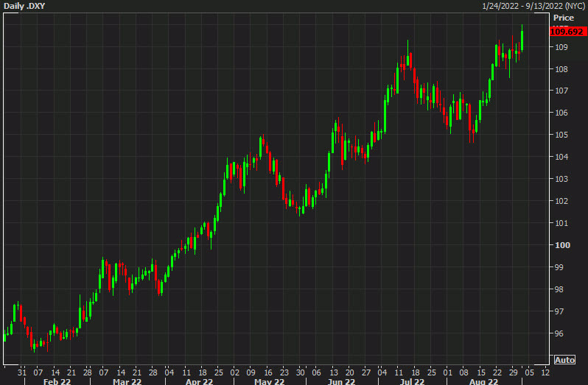The width and height of the screenshot is (588, 385).
Task: Select the Jul 22 month label
Action: pyautogui.click(x=413, y=381)
